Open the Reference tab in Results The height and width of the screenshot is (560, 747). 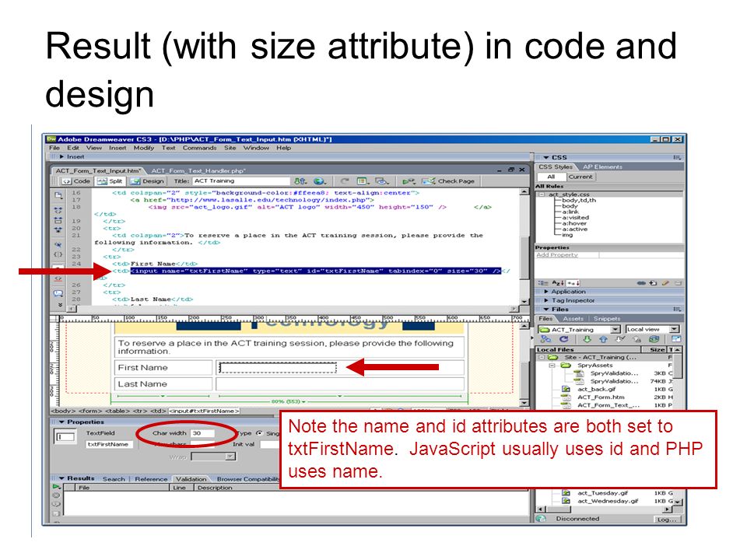point(151,479)
